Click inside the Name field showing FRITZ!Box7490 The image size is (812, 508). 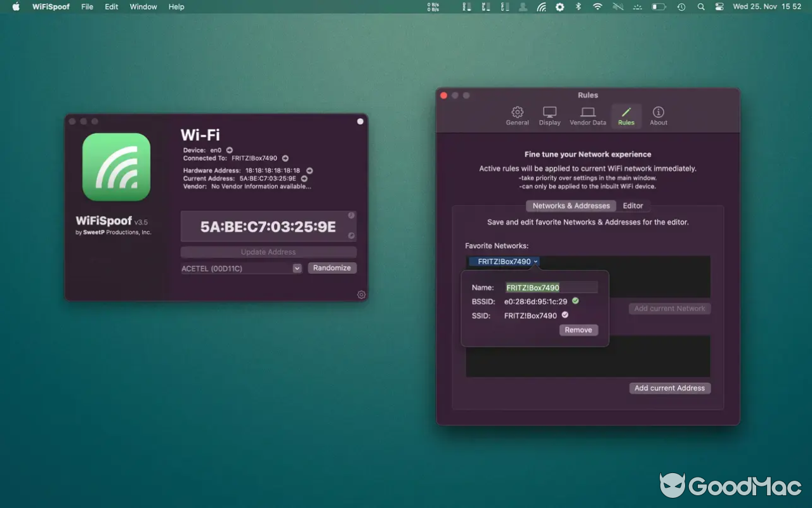pyautogui.click(x=551, y=287)
